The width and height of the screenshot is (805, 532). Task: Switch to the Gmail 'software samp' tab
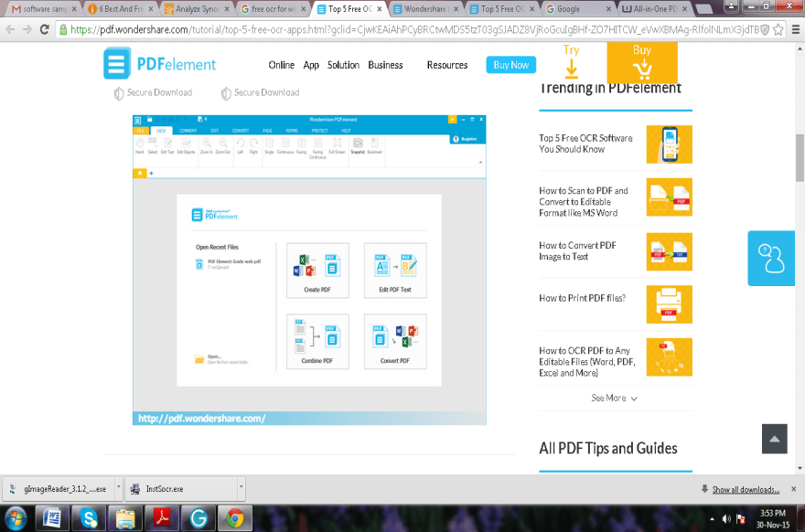click(x=43, y=9)
